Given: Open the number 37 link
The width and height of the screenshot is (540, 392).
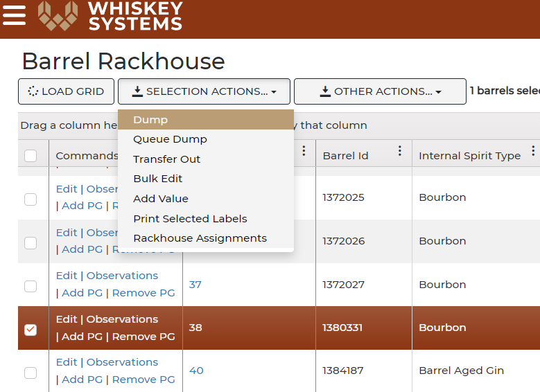Looking at the screenshot, I should click(x=195, y=285).
